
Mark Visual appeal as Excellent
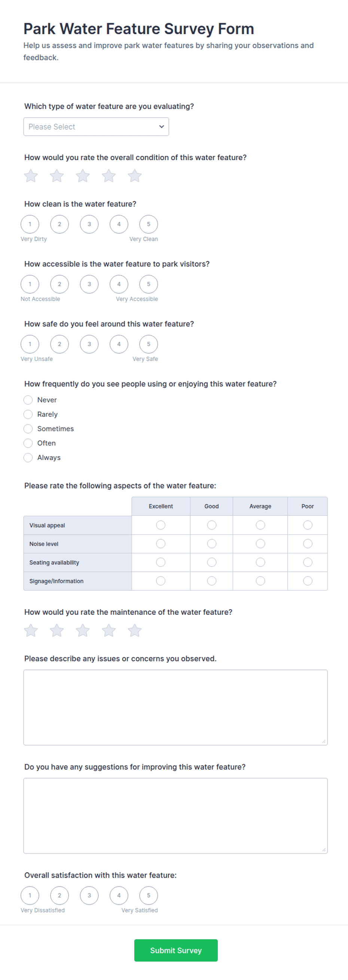pos(161,525)
